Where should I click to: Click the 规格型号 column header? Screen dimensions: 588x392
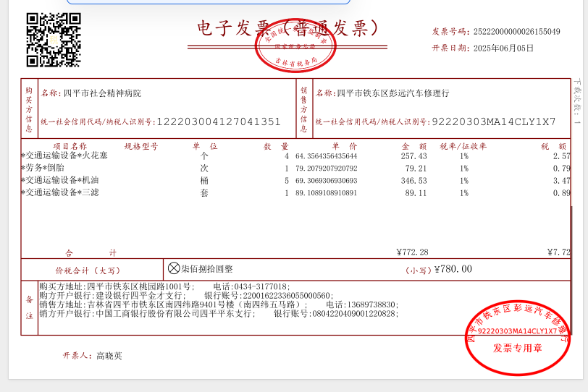[141, 146]
